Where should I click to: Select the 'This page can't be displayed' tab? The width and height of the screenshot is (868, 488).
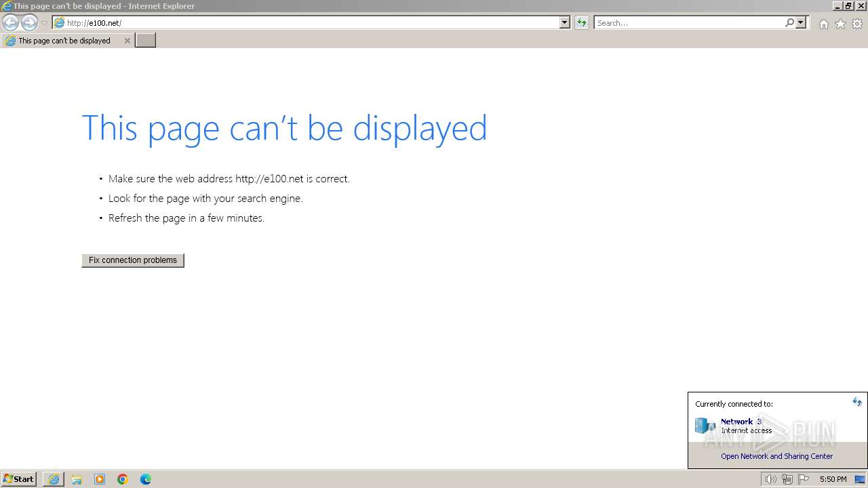click(x=67, y=41)
